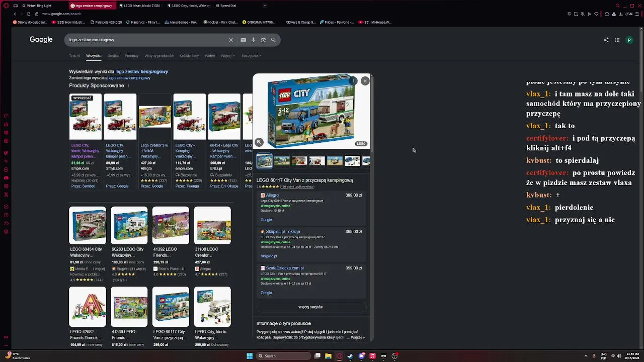Open the LEGO 60454 City product card
Viewport: 644px width, 362px height.
pos(88,244)
